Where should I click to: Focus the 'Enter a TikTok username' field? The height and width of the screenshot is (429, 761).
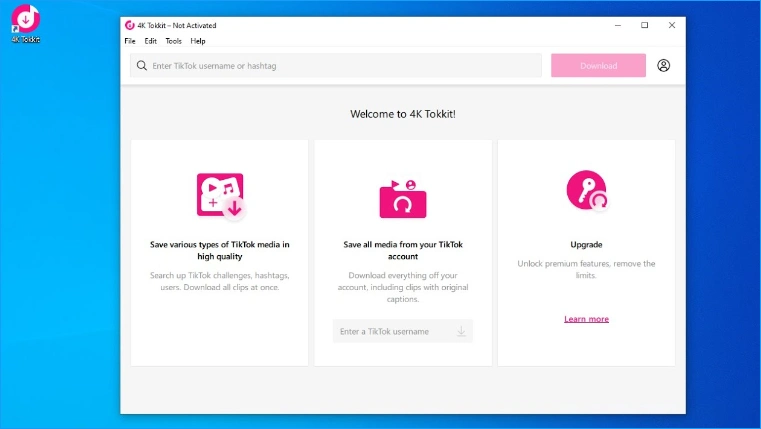coord(403,331)
